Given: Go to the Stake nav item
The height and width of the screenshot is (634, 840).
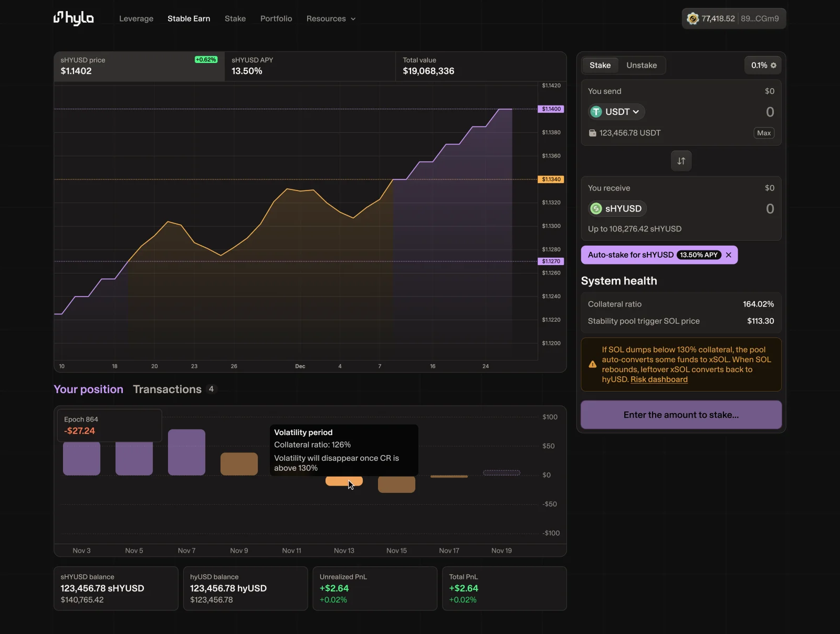Looking at the screenshot, I should (x=235, y=18).
